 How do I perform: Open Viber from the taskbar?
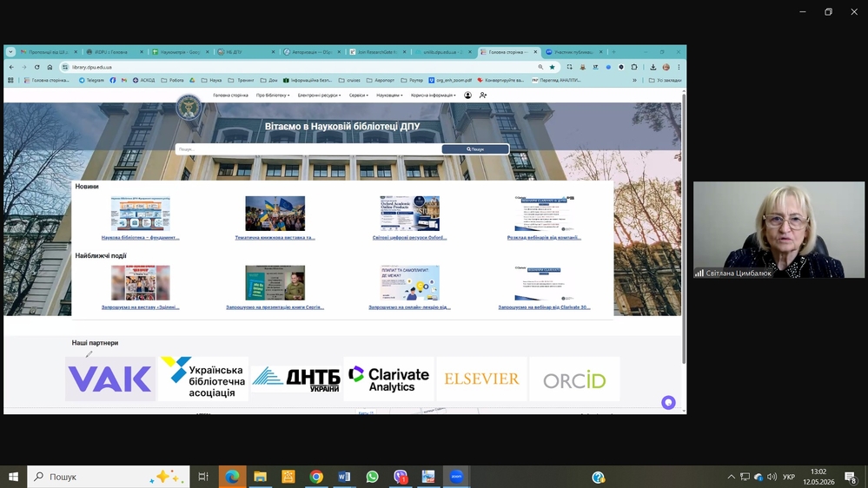pyautogui.click(x=401, y=477)
